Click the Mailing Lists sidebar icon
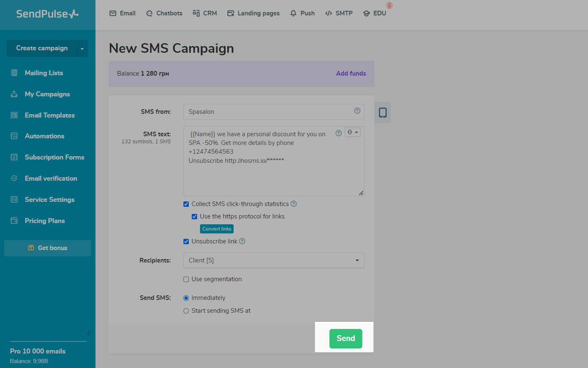The height and width of the screenshot is (368, 588). coord(14,73)
